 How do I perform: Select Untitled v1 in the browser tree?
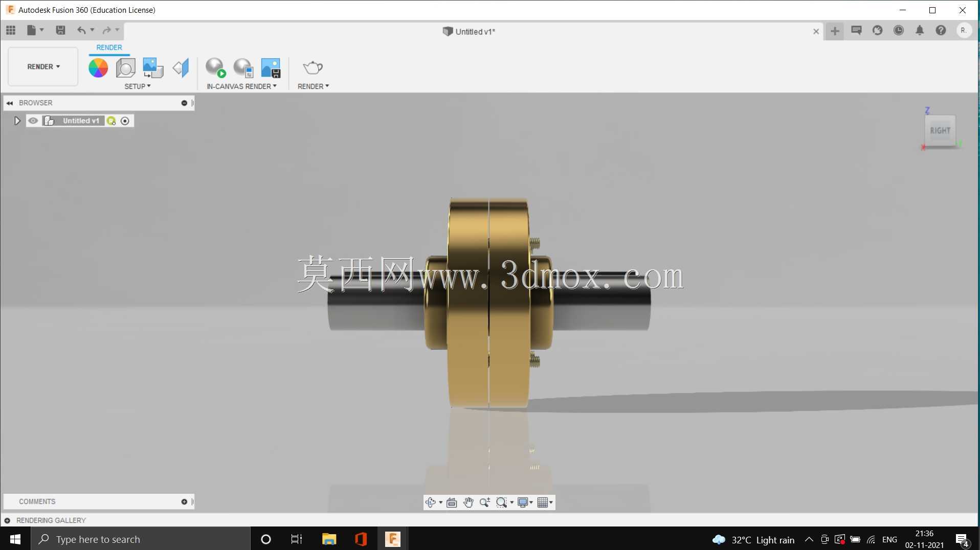[81, 121]
